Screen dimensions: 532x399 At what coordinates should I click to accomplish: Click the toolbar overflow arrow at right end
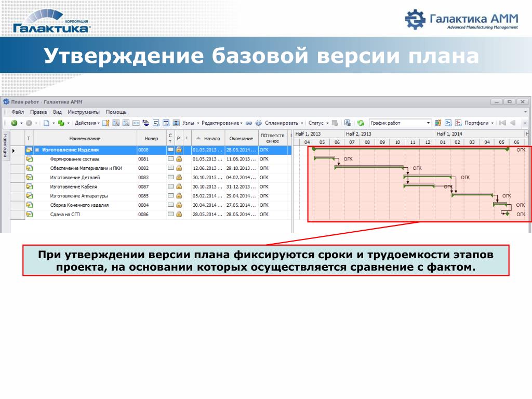coord(525,123)
